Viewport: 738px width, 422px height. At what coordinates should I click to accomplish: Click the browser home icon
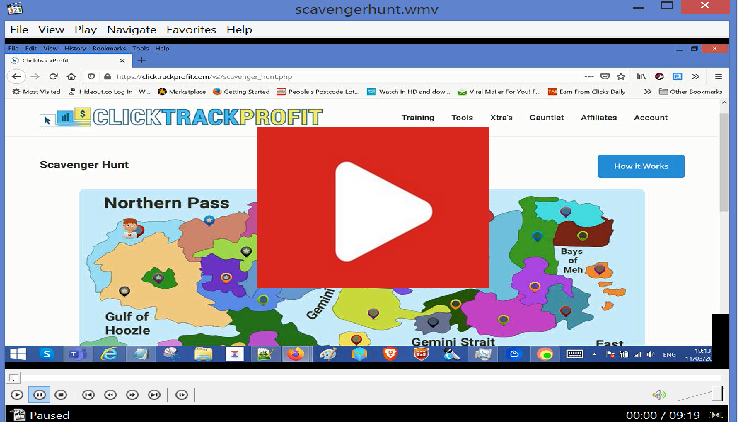point(71,76)
